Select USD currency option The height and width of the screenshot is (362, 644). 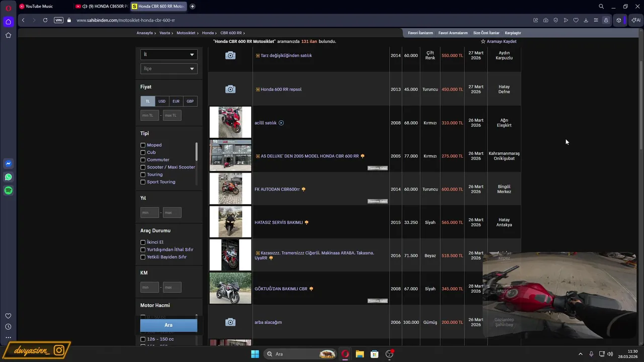(x=162, y=101)
